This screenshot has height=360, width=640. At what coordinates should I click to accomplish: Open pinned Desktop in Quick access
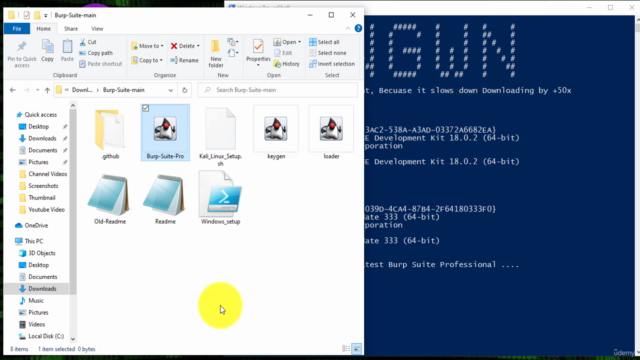coord(38,127)
